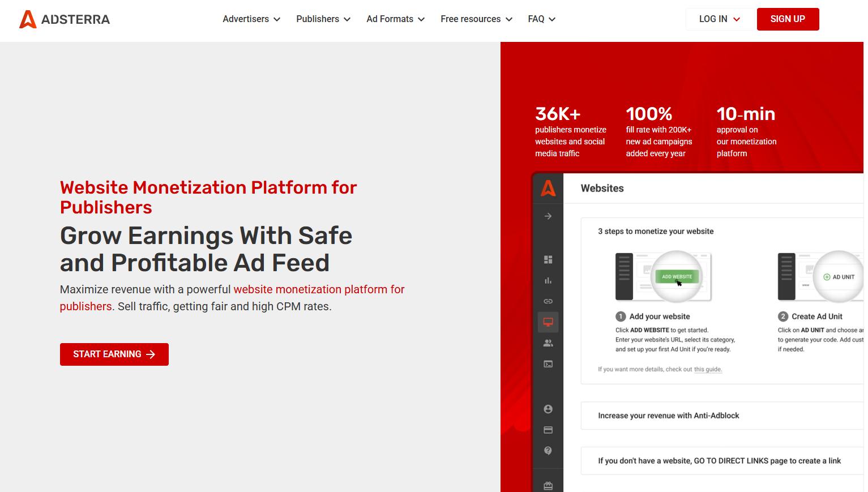Click the payments card icon in sidebar
The width and height of the screenshot is (868, 492).
548,430
